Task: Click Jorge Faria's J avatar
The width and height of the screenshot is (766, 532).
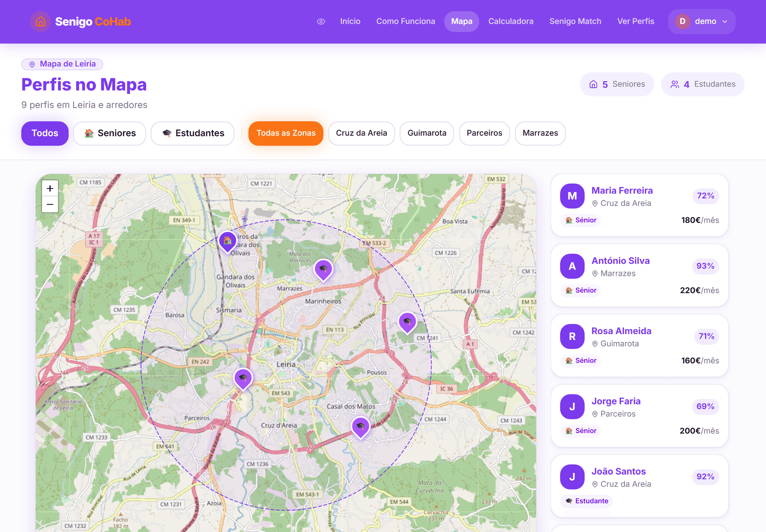Action: pyautogui.click(x=572, y=406)
